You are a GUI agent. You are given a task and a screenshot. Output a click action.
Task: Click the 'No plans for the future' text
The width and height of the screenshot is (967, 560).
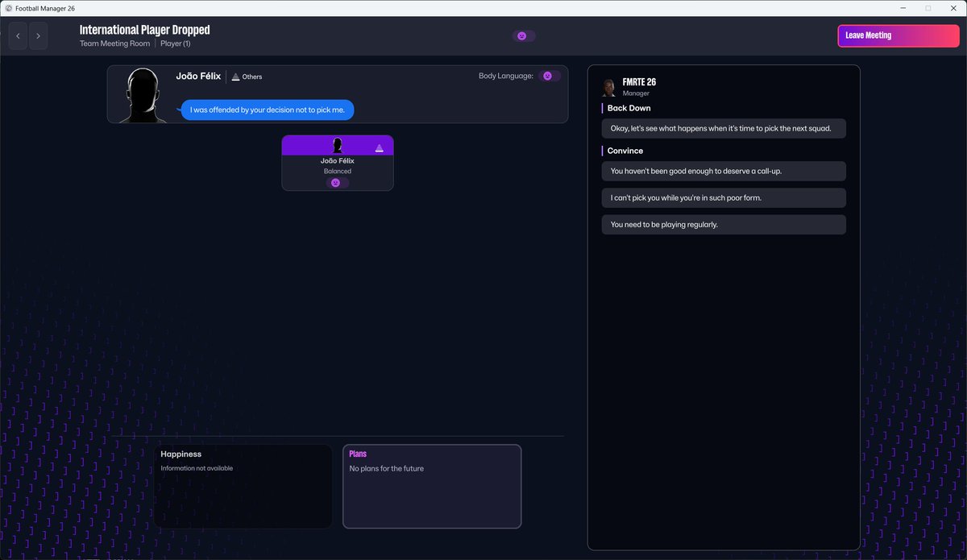pos(386,469)
